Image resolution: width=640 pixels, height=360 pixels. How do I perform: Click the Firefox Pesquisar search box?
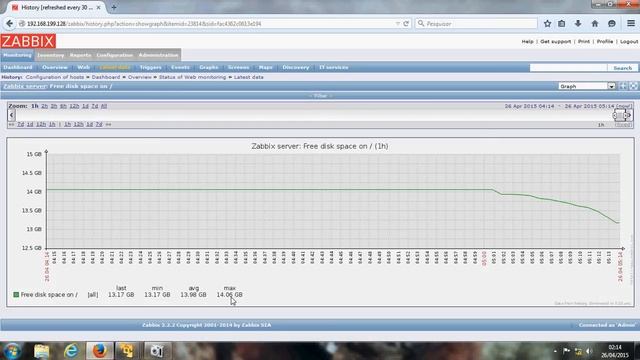tap(476, 24)
